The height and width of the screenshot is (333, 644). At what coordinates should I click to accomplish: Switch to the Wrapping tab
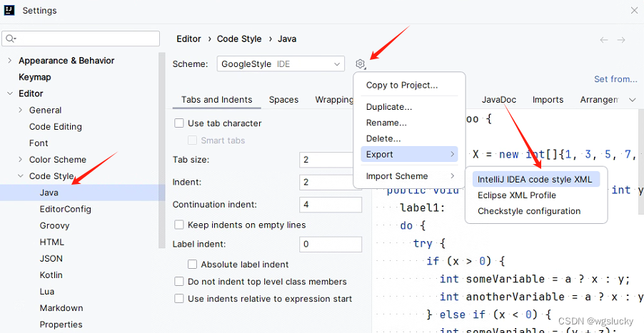pyautogui.click(x=334, y=100)
